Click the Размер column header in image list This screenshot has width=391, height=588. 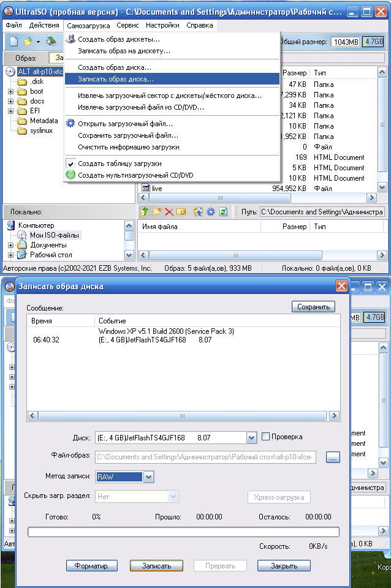(x=295, y=73)
